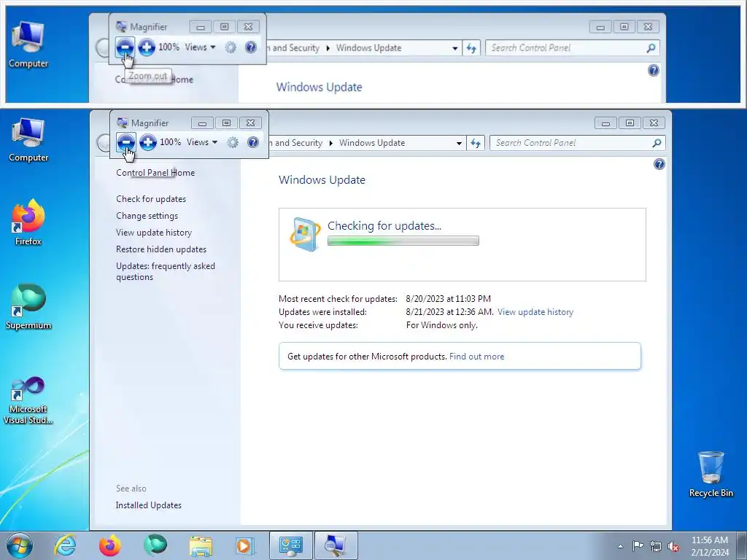
Task: Select Computer desktop icon outside the docked lens
Action: click(x=28, y=140)
